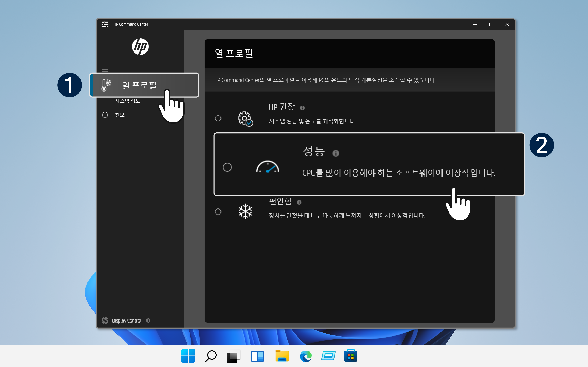Open the hamburger menu in sidebar
Screen dimensions: 588x367
[x=105, y=70]
